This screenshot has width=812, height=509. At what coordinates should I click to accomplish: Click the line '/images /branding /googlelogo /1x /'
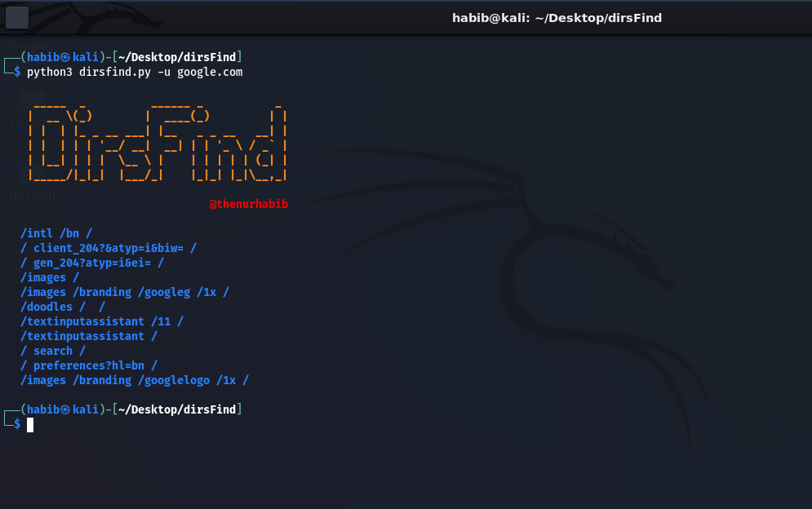point(135,380)
